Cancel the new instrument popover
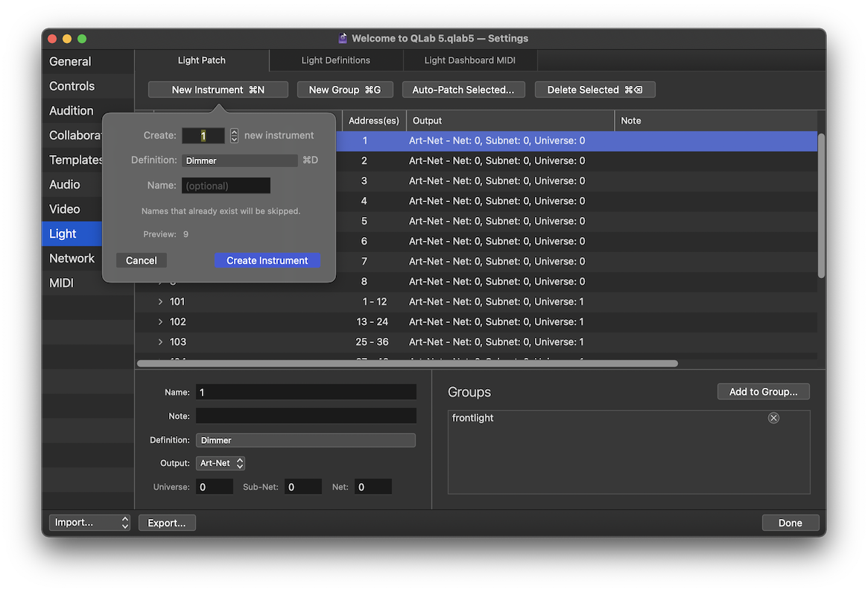This screenshot has width=868, height=592. point(141,260)
